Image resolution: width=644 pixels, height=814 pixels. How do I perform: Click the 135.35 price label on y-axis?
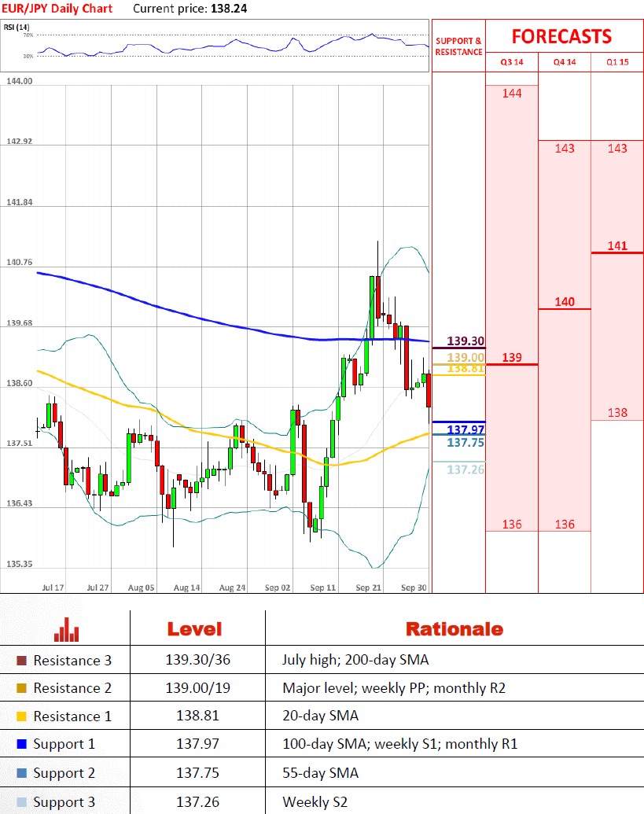(19, 564)
